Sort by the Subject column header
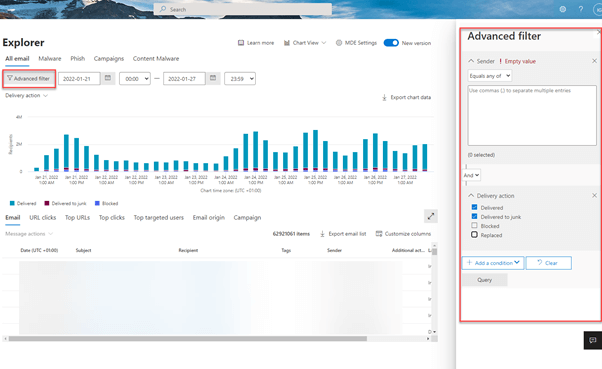The width and height of the screenshot is (602, 369). tap(83, 250)
